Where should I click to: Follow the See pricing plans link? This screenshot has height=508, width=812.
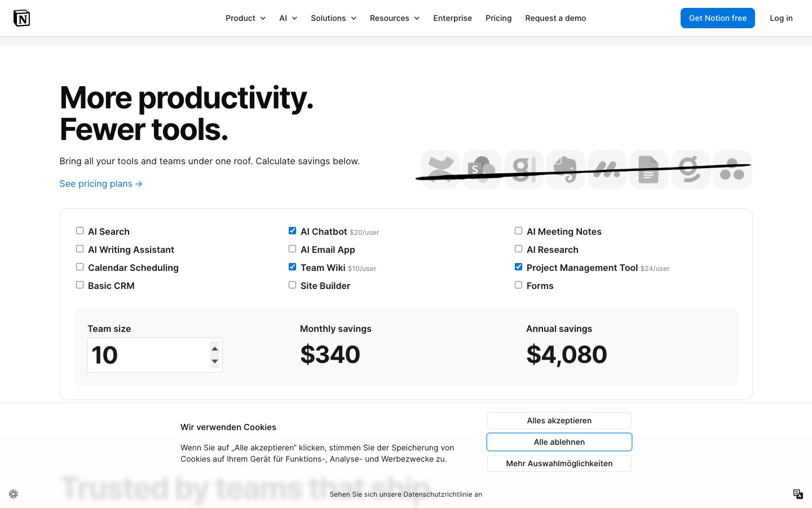(x=101, y=184)
